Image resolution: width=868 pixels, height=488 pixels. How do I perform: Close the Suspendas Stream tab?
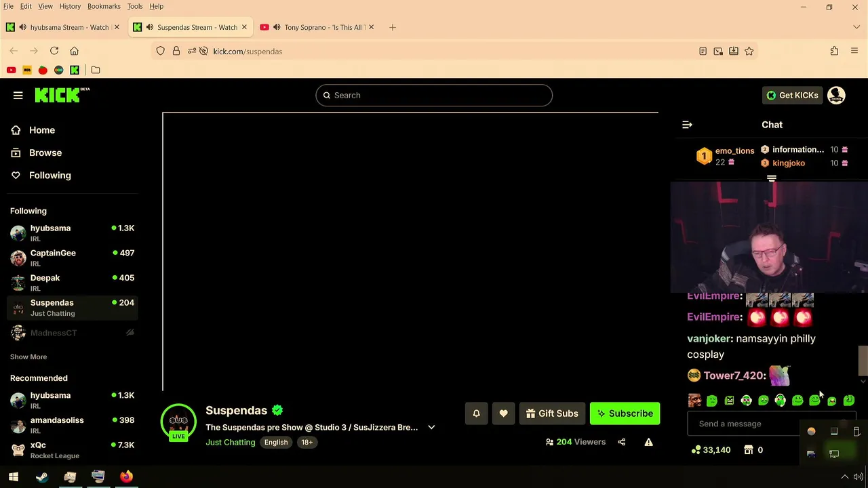(244, 27)
